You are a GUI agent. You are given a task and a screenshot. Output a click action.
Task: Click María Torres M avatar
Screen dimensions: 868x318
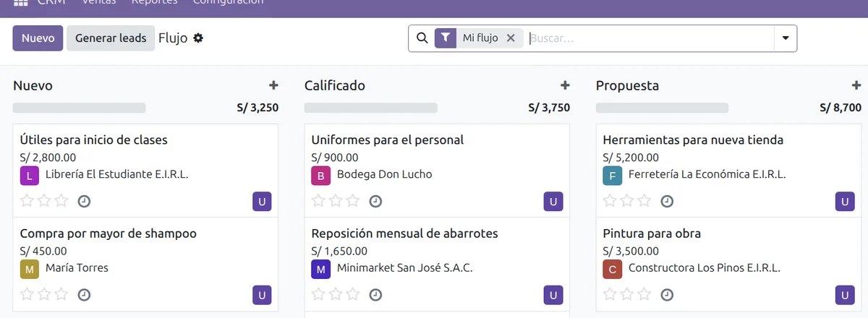30,269
